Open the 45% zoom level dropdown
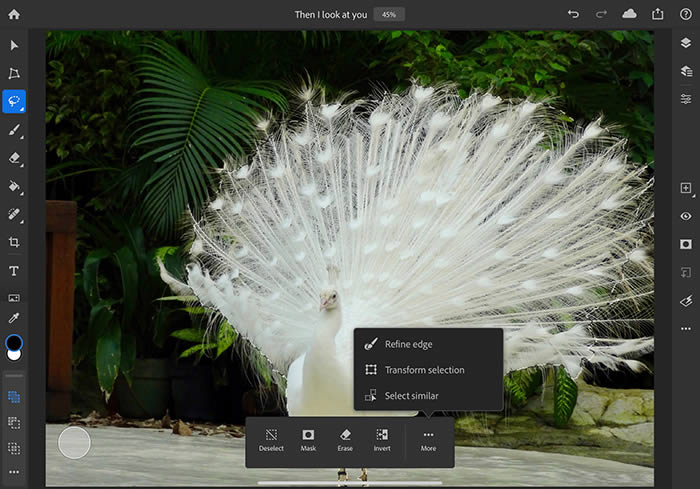 [x=389, y=14]
